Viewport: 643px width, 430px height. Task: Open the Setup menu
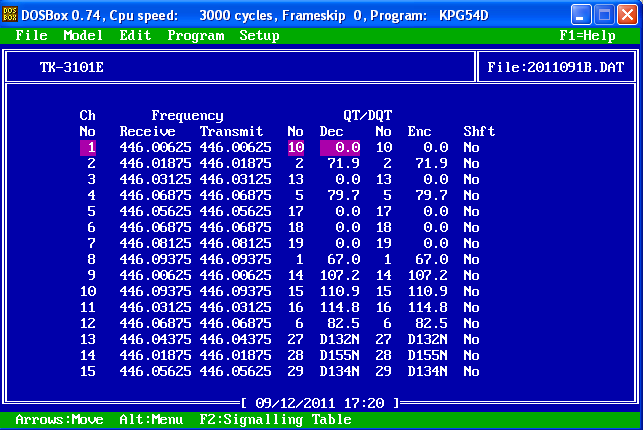259,36
